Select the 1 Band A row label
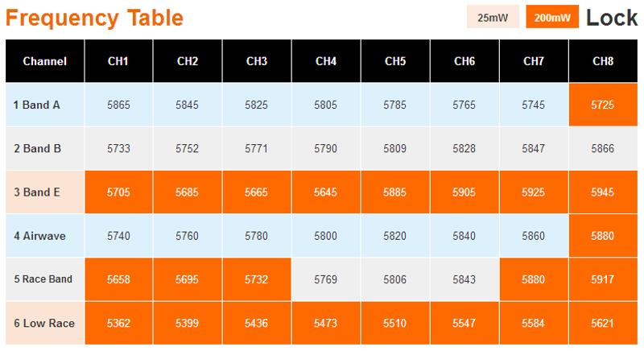The width and height of the screenshot is (644, 351). 37,105
